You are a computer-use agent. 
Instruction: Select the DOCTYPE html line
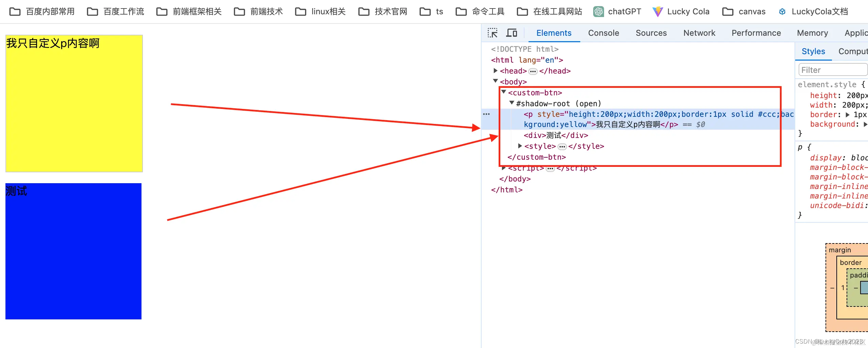pyautogui.click(x=525, y=49)
